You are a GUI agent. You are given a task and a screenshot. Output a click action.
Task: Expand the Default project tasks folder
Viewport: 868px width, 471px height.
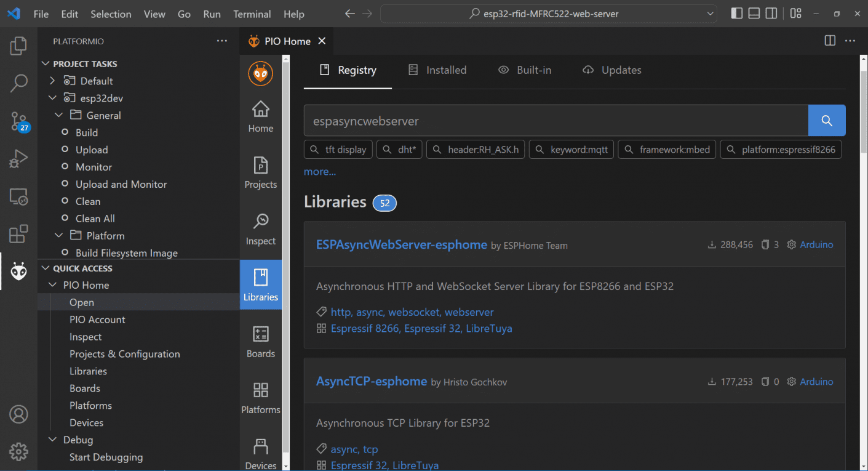(x=52, y=81)
